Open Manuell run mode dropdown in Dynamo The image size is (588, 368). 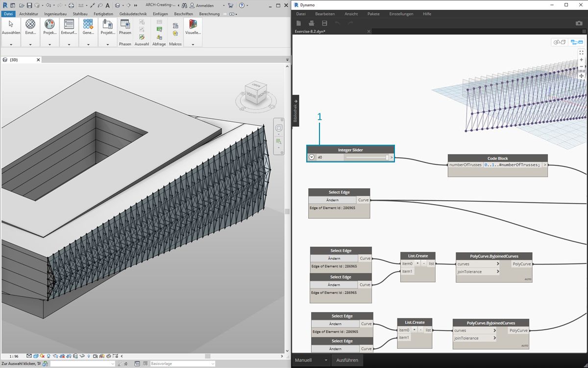pyautogui.click(x=312, y=360)
